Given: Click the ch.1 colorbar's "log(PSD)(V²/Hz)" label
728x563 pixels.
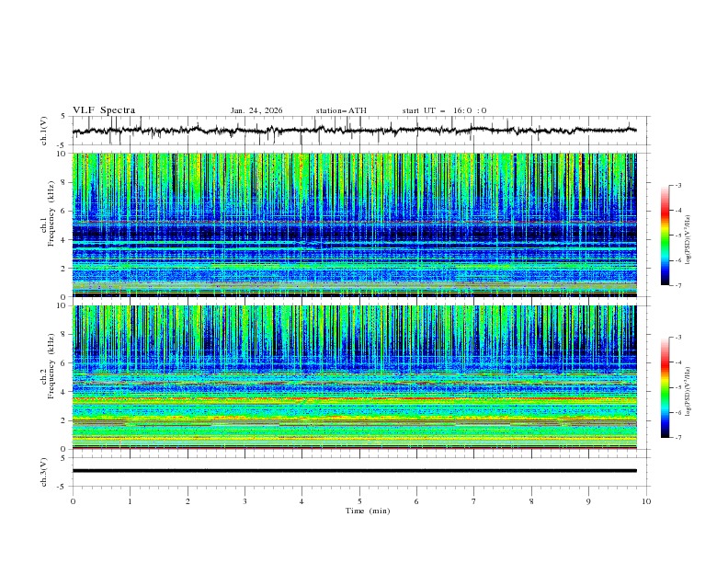Looking at the screenshot, I should 688,240.
